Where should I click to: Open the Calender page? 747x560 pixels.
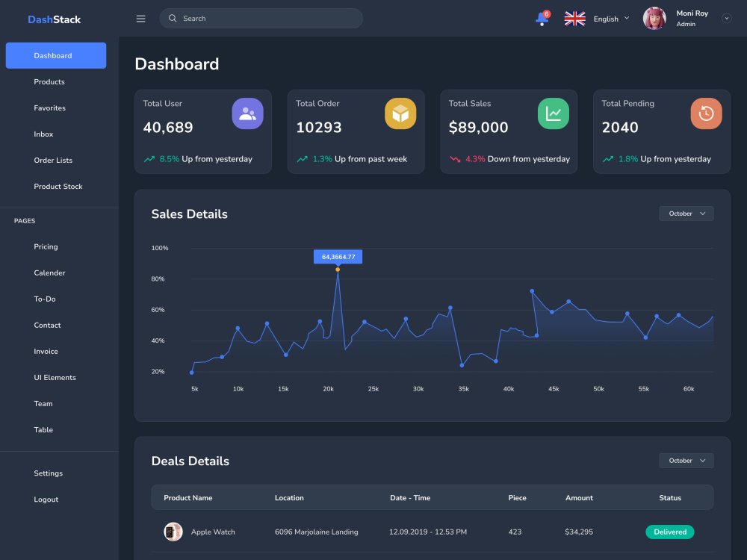pyautogui.click(x=49, y=273)
